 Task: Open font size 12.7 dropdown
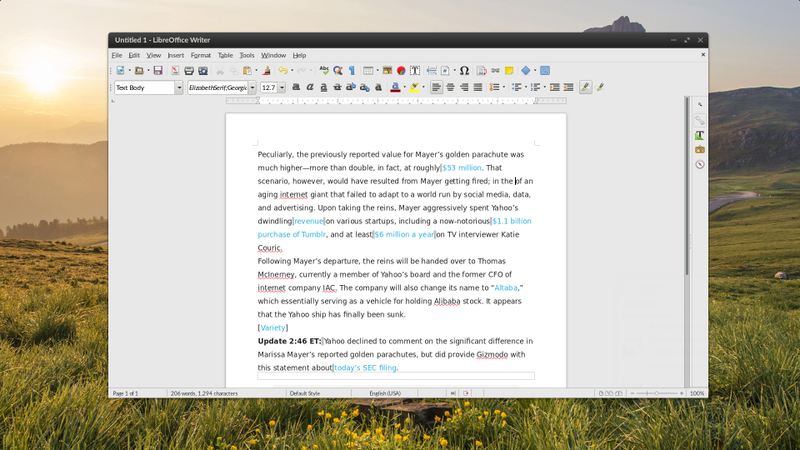click(282, 88)
